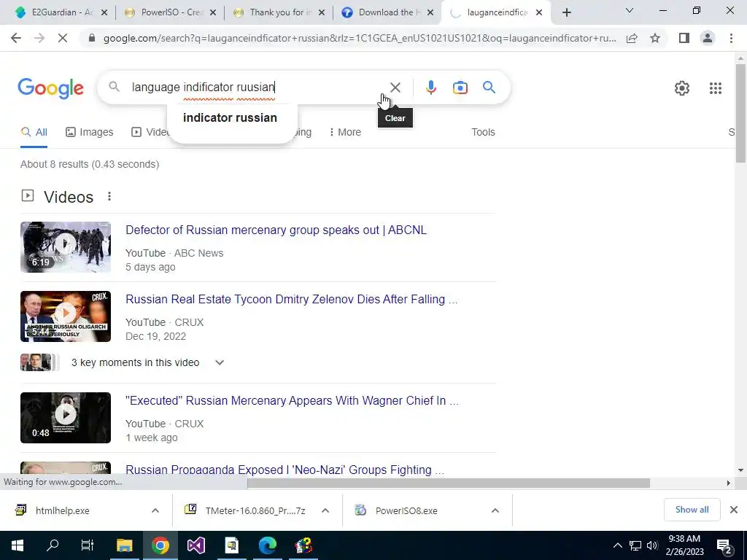Select the All results tab
This screenshot has width=747, height=560.
coord(34,133)
